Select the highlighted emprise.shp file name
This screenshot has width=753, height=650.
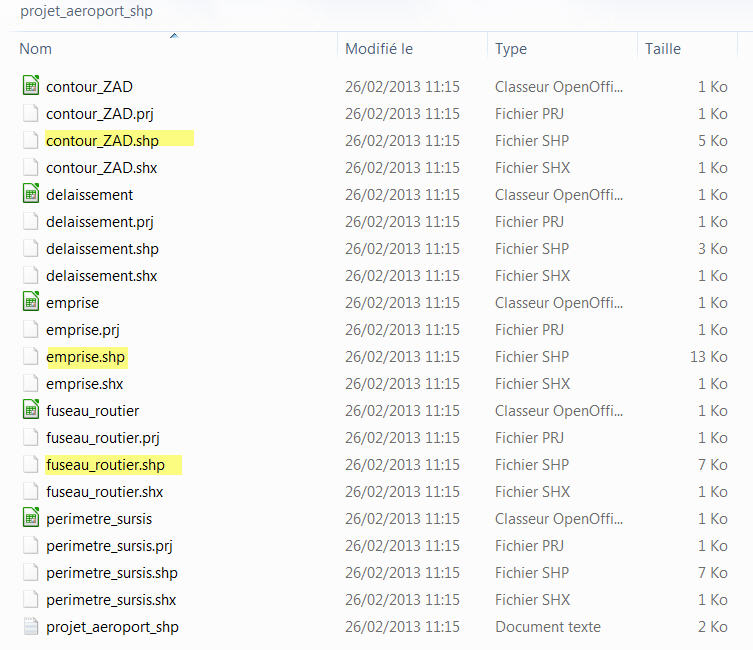click(86, 356)
